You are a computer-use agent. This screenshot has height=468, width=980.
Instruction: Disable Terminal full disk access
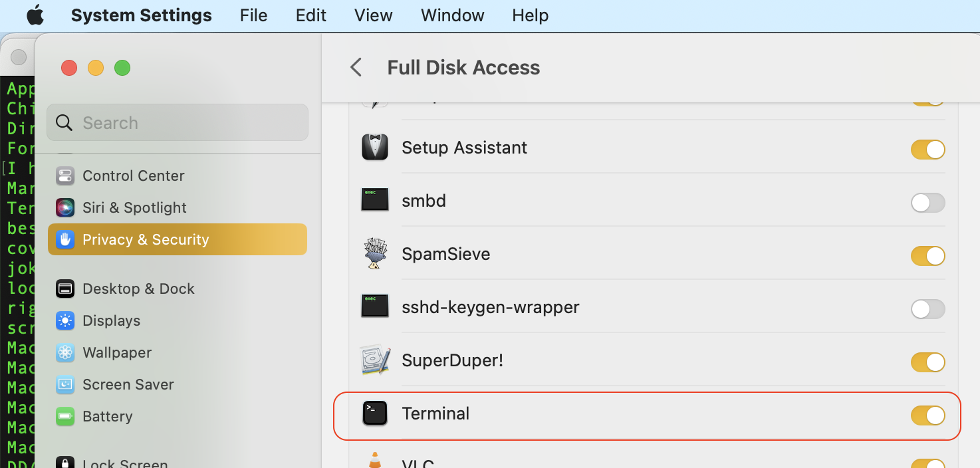pyautogui.click(x=928, y=415)
